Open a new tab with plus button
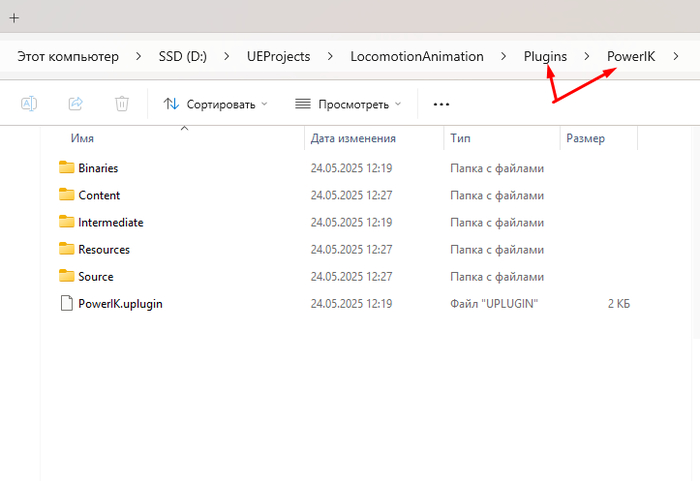The width and height of the screenshot is (700, 481). [x=14, y=17]
